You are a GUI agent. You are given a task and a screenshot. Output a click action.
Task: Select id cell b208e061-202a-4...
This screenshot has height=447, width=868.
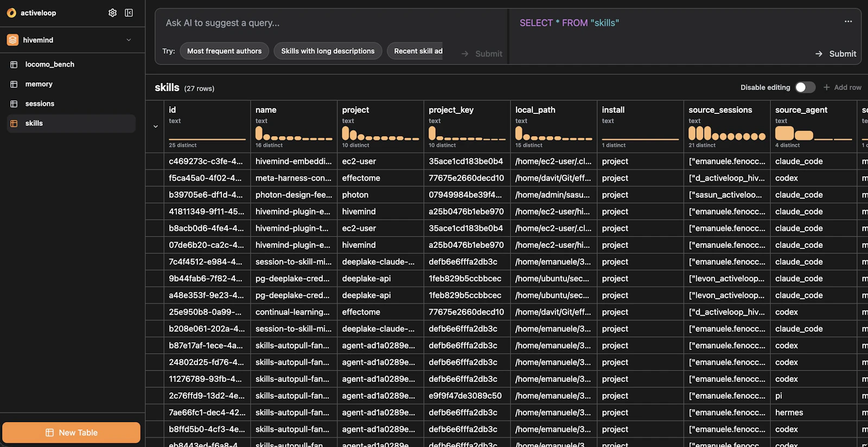click(x=207, y=329)
